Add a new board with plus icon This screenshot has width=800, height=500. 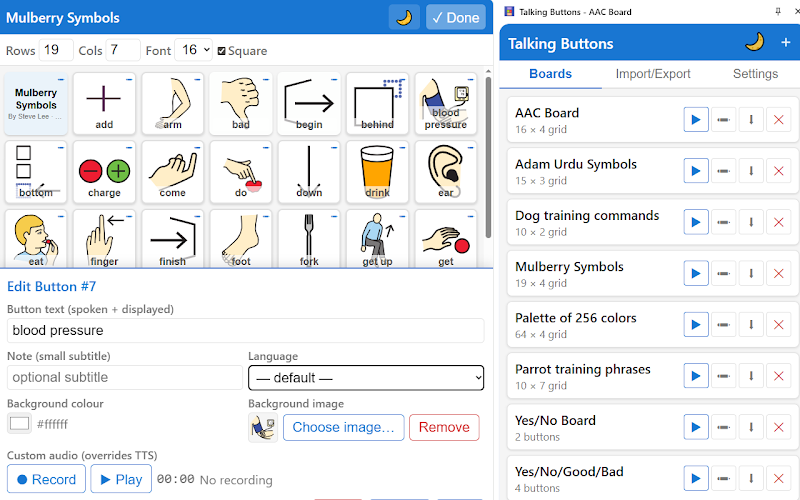786,42
